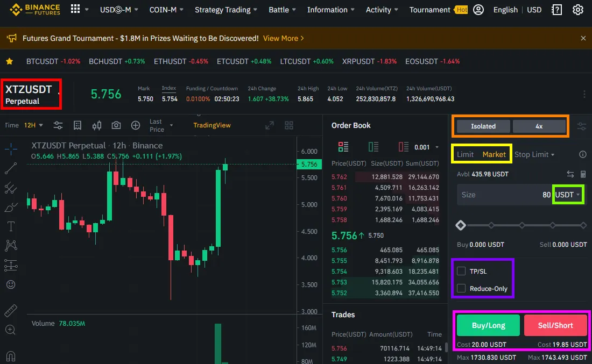The width and height of the screenshot is (592, 364).
Task: Open the XTZUSDT Perpetual symbol selector
Action: click(32, 94)
